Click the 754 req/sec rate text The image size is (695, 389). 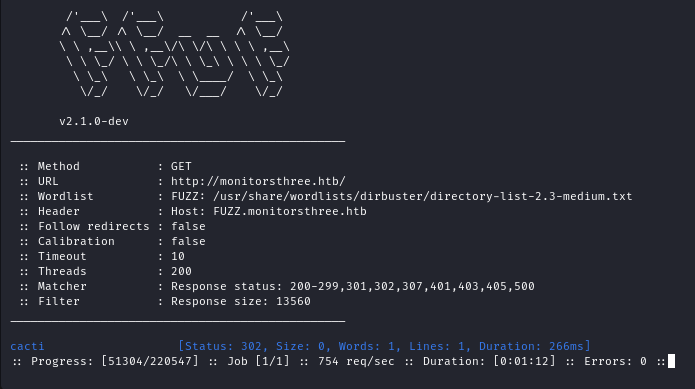click(x=356, y=361)
